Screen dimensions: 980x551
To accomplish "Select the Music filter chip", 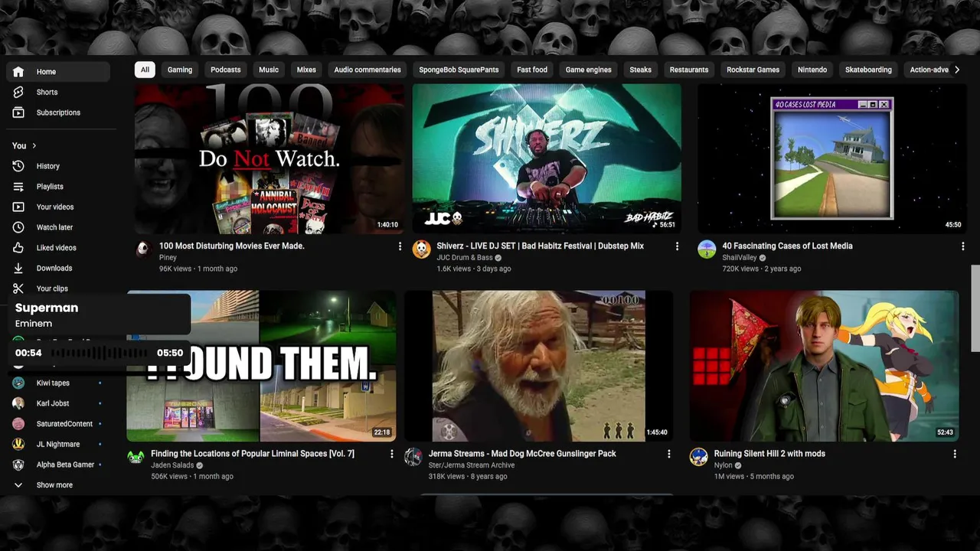I will coord(269,70).
